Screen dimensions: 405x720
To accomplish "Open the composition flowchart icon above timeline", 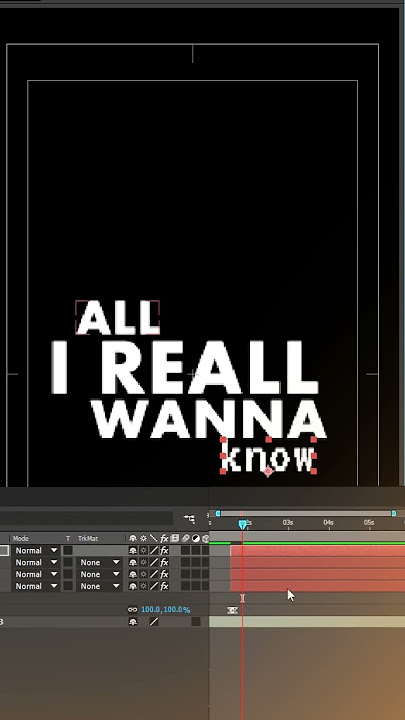I will click(189, 518).
